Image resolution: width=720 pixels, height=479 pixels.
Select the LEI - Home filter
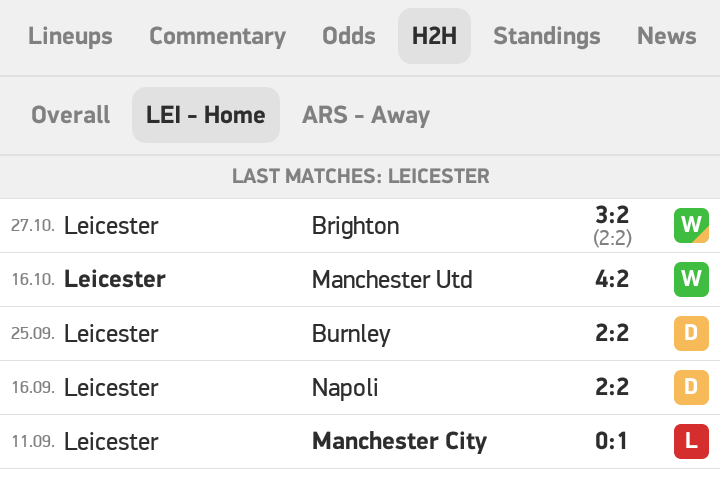(x=206, y=115)
